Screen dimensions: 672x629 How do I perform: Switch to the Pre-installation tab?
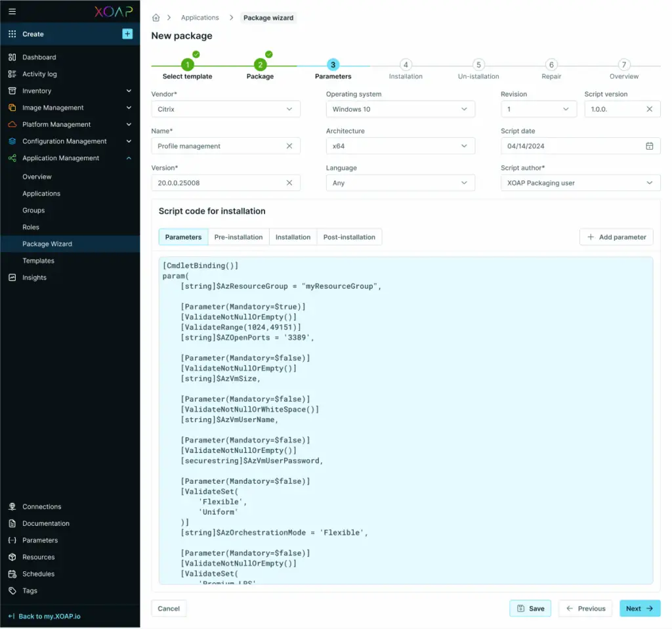pos(238,237)
